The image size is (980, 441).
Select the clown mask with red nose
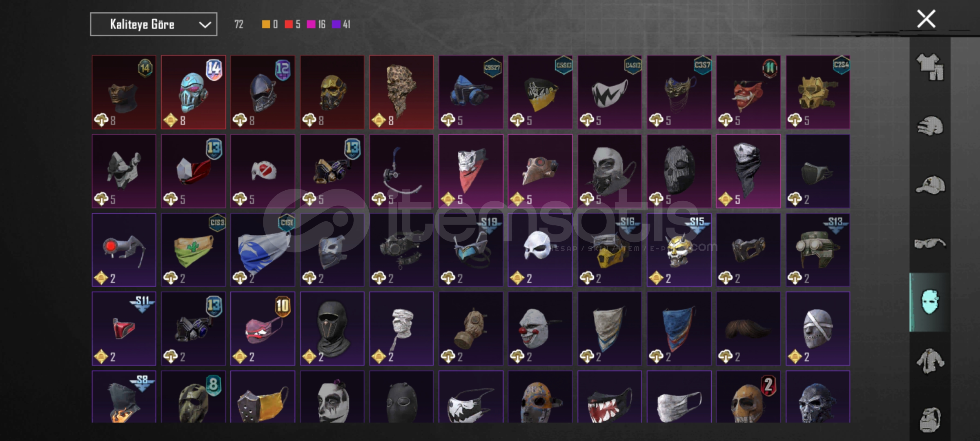pos(540,329)
